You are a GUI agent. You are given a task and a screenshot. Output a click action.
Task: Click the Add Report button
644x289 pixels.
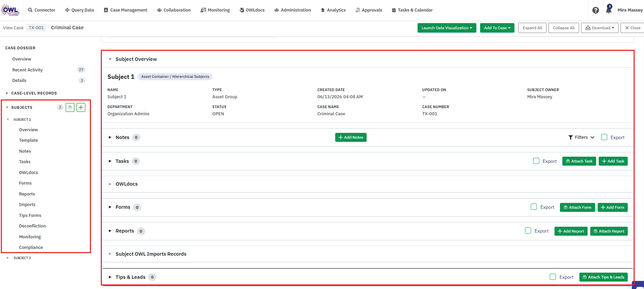click(x=571, y=231)
